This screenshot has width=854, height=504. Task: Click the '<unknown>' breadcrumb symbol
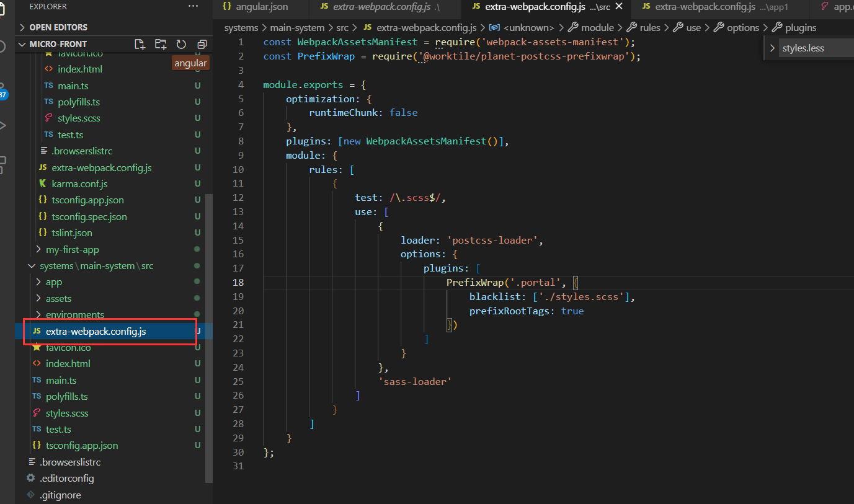coord(529,27)
